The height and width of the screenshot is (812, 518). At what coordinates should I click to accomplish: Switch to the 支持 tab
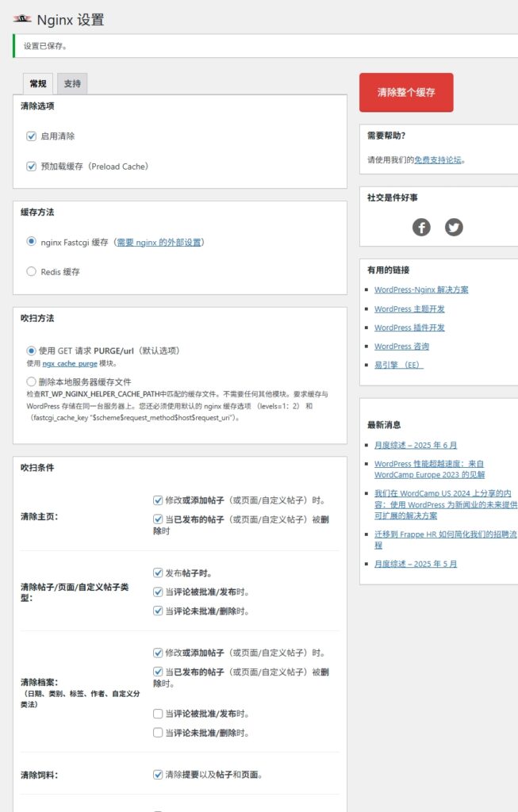point(72,83)
